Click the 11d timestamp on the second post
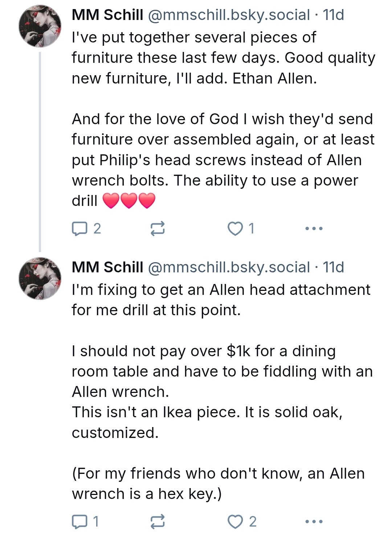The width and height of the screenshot is (392, 540). point(333,268)
